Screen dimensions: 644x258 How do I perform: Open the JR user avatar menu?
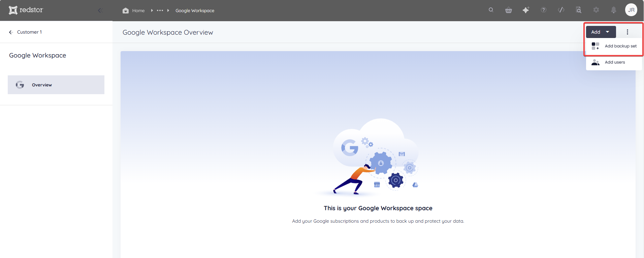point(631,10)
